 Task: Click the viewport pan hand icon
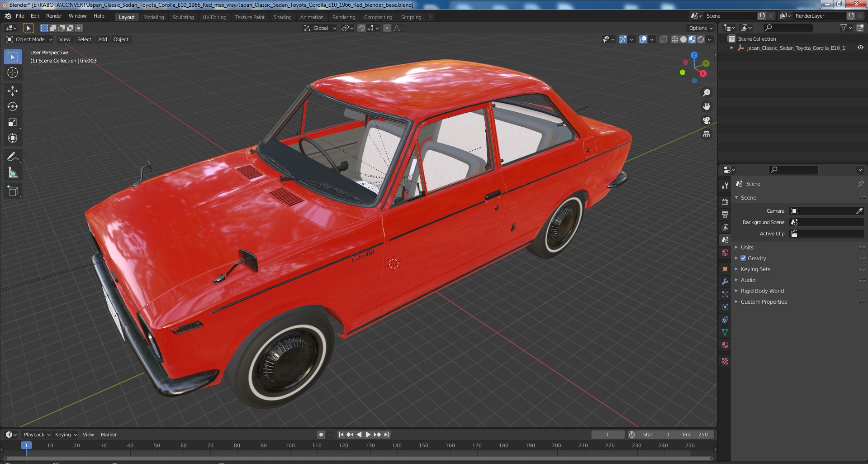706,106
